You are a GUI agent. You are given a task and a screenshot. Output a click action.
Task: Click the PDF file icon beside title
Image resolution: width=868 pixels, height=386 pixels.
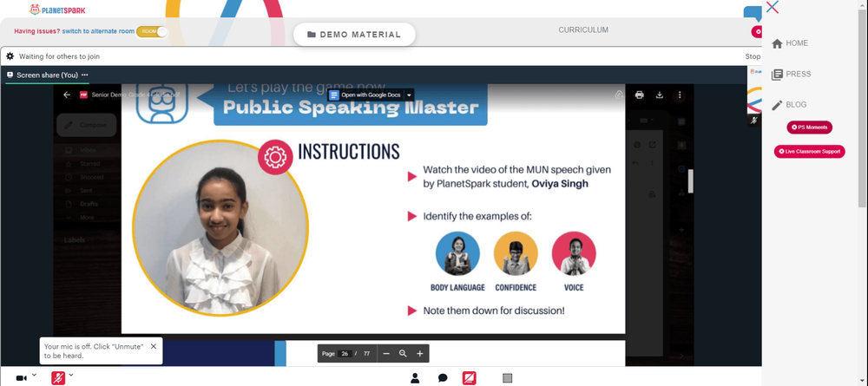click(83, 95)
